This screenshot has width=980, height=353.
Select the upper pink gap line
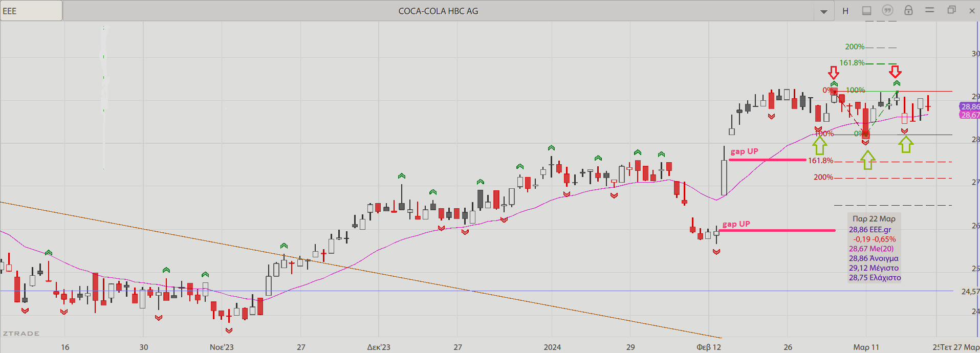(768, 160)
